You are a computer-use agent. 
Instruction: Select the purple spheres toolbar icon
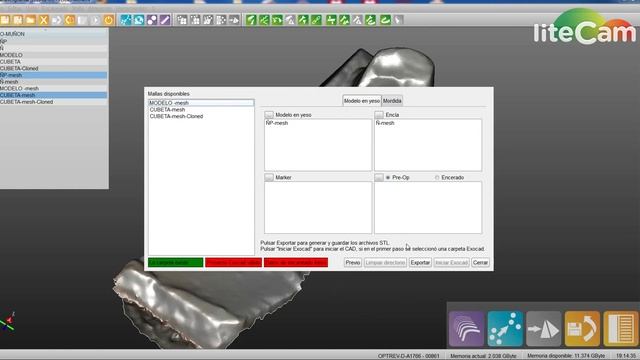tap(152, 20)
